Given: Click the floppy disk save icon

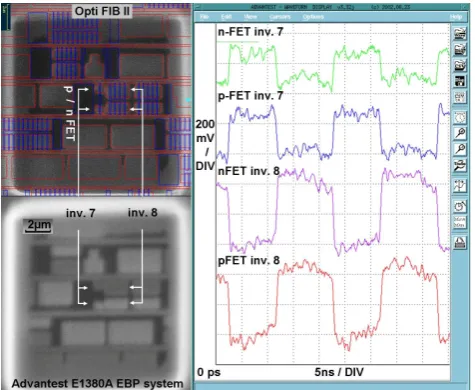Looking at the screenshot, I should pos(460,81).
